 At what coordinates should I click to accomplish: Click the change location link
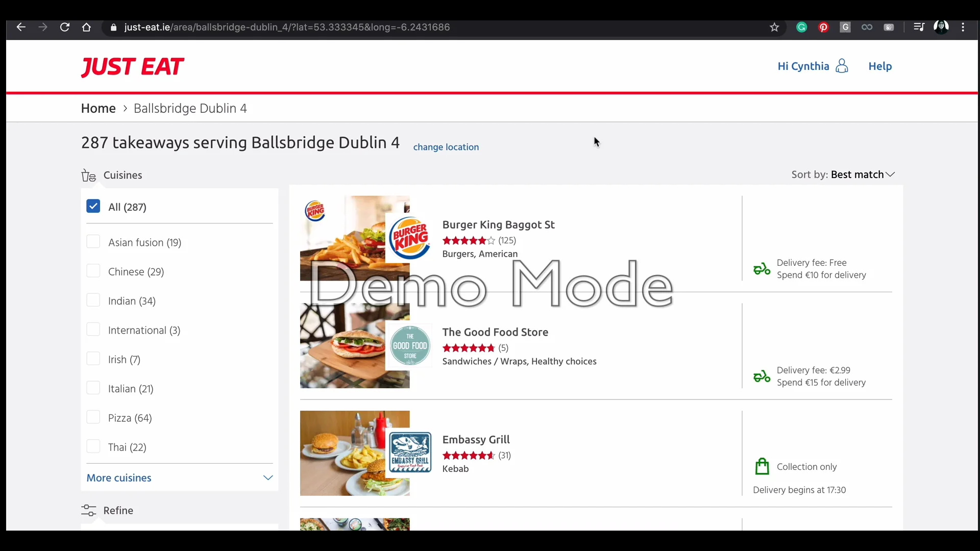coord(446,146)
